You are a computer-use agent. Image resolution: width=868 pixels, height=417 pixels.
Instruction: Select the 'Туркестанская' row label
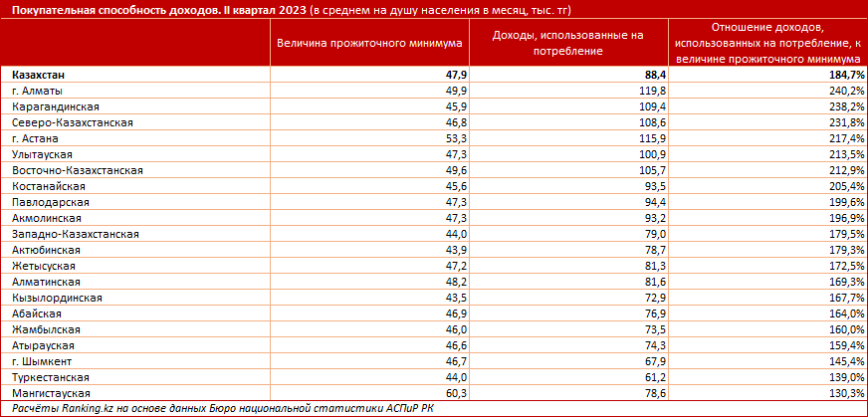tap(51, 378)
